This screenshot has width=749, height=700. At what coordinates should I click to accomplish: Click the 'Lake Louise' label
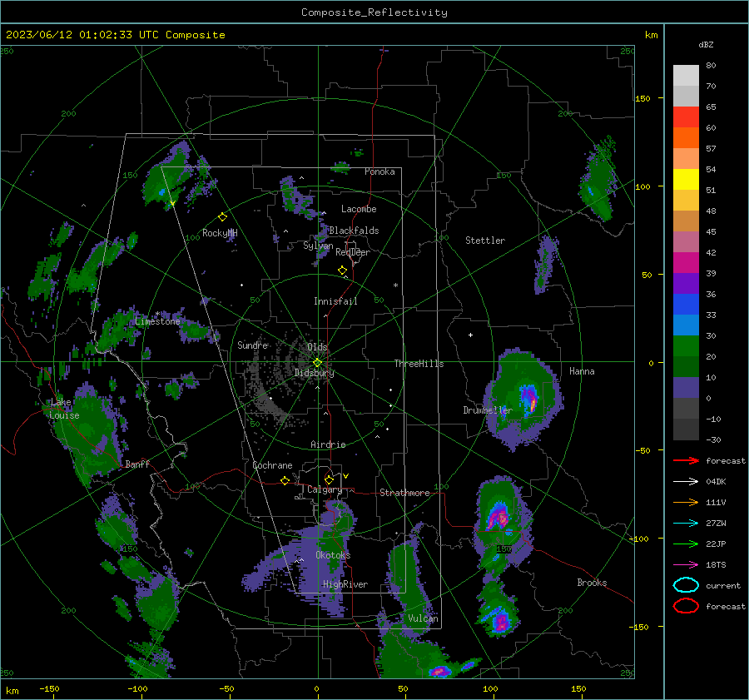coord(64,409)
